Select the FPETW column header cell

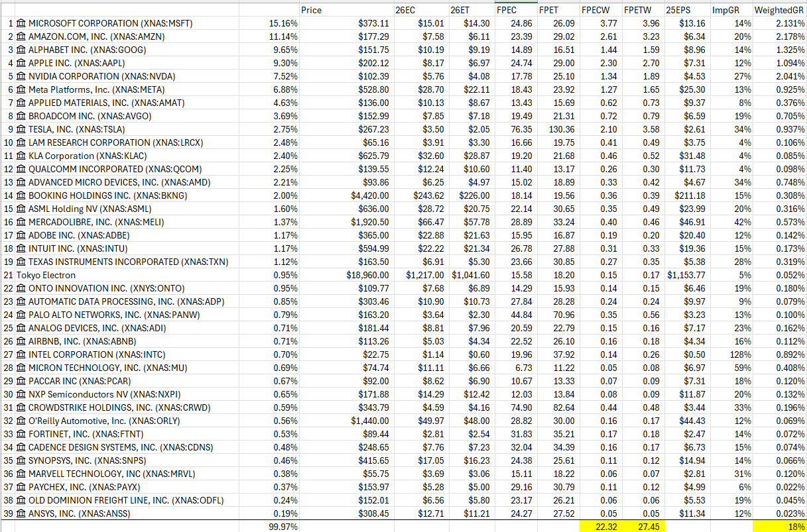(x=643, y=10)
